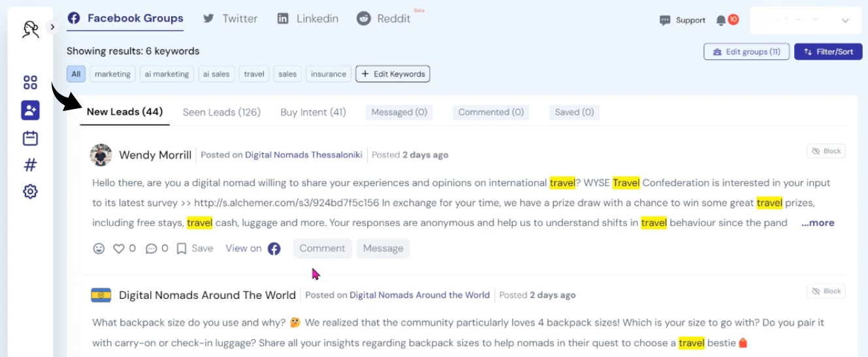Click Edit groups (11) button

(x=747, y=52)
